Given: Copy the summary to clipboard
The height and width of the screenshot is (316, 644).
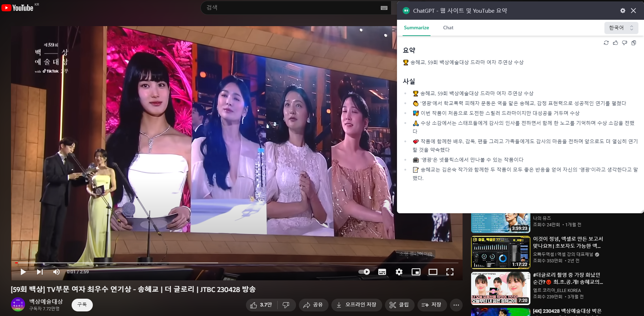Looking at the screenshot, I should 634,43.
